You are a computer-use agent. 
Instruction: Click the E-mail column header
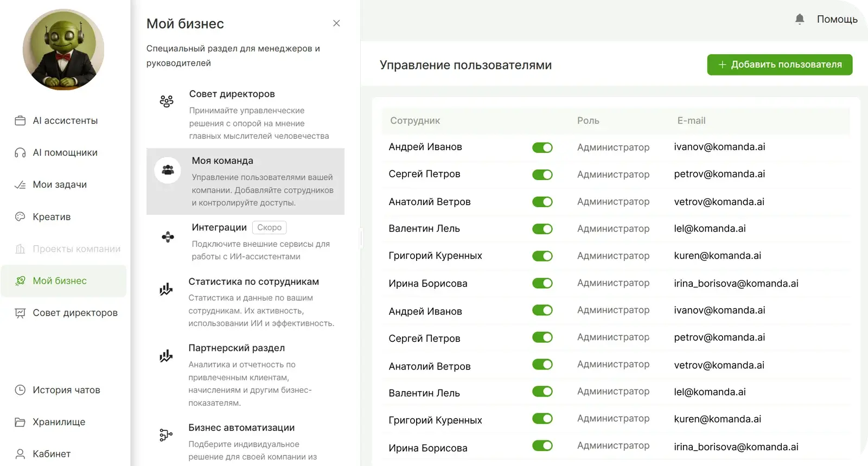click(691, 120)
